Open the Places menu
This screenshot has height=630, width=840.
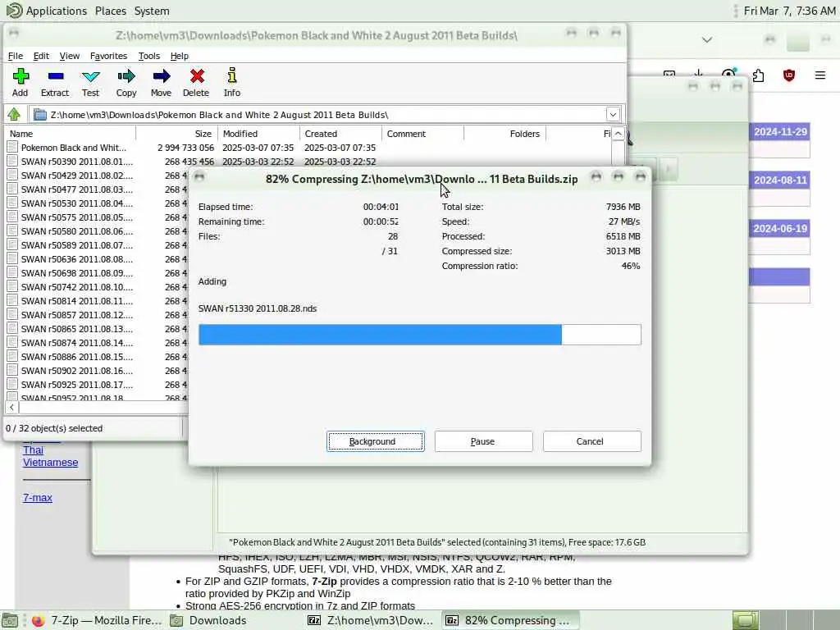pos(111,11)
